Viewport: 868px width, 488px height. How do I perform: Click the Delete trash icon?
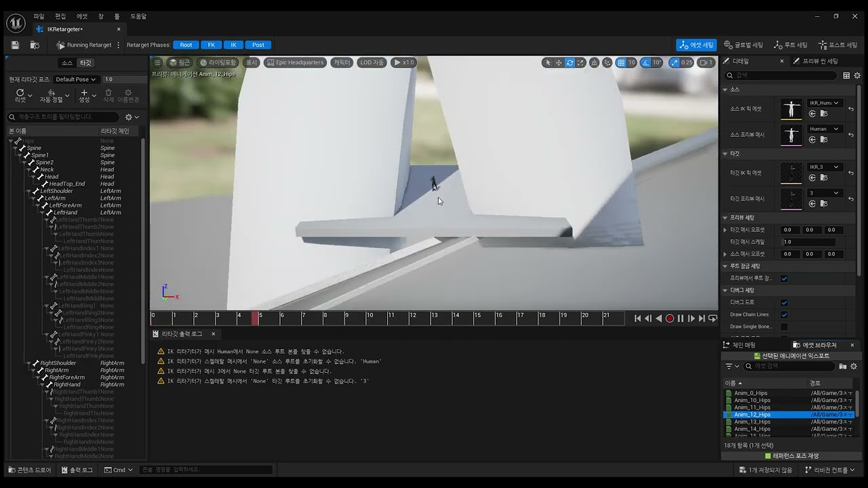108,96
